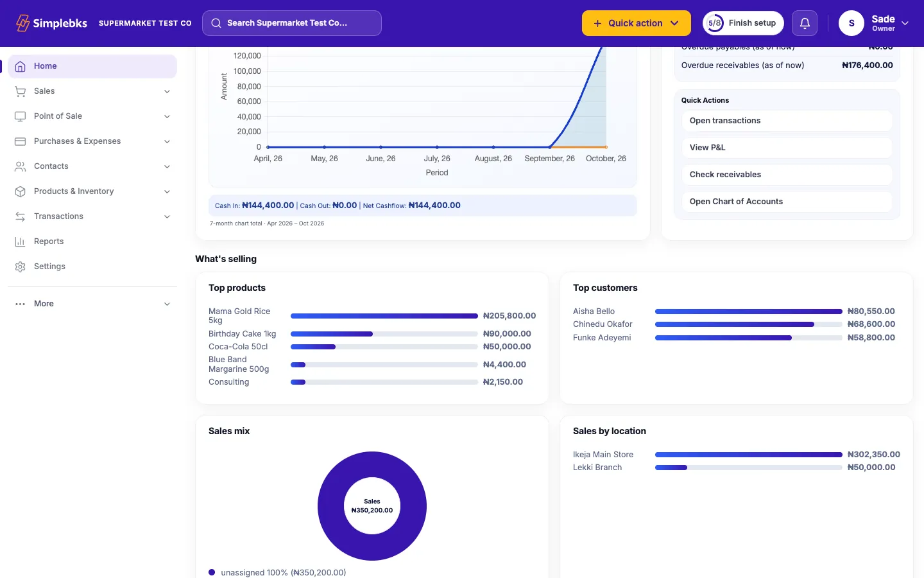The height and width of the screenshot is (578, 924).
Task: Click the plus icon in Quick action
Action: pos(597,23)
